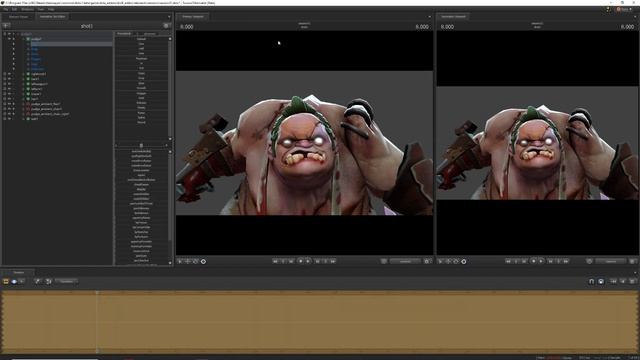640x360 pixels.
Task: Switch timeline to Graph Editor mode
Action: [22, 281]
